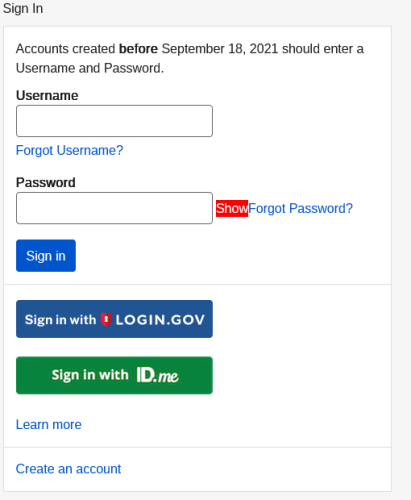The width and height of the screenshot is (411, 500).
Task: Click the ID.me logo on green button
Action: point(157,375)
